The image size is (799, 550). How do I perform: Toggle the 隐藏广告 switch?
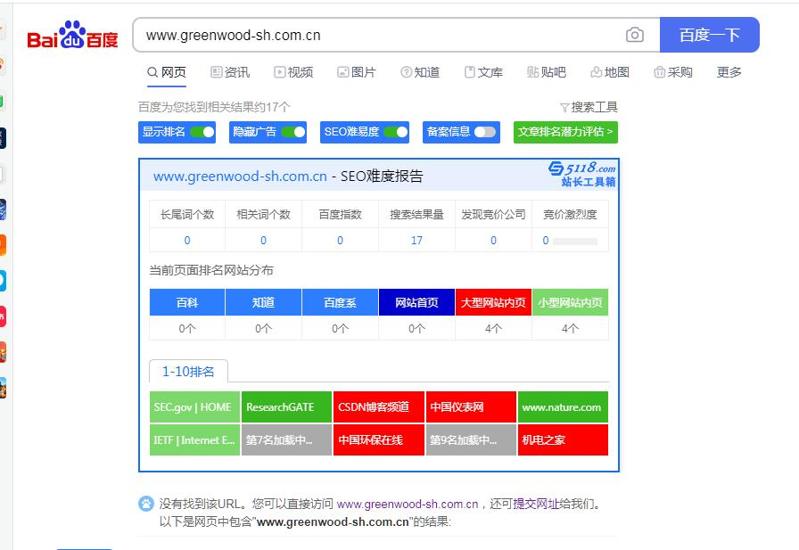click(294, 132)
